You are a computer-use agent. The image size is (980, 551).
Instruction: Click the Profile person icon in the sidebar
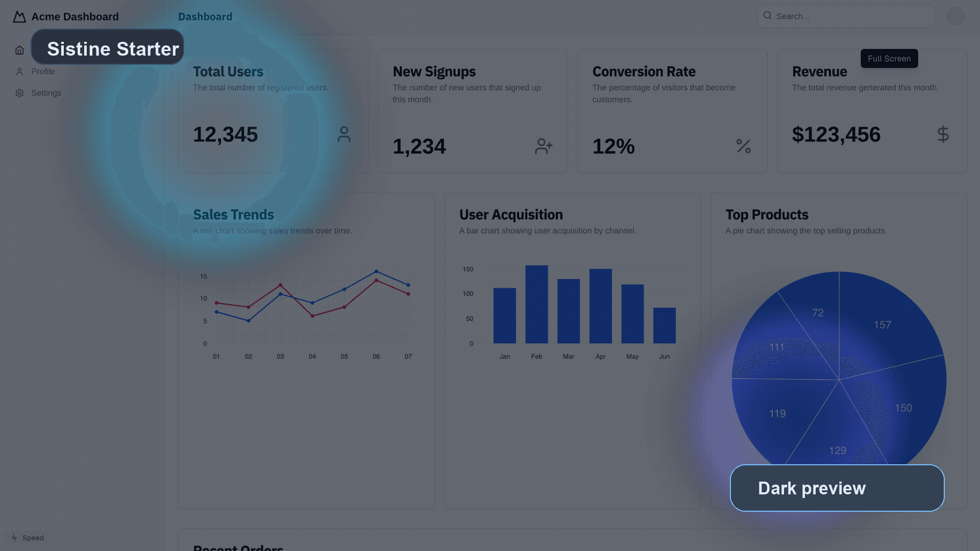19,71
